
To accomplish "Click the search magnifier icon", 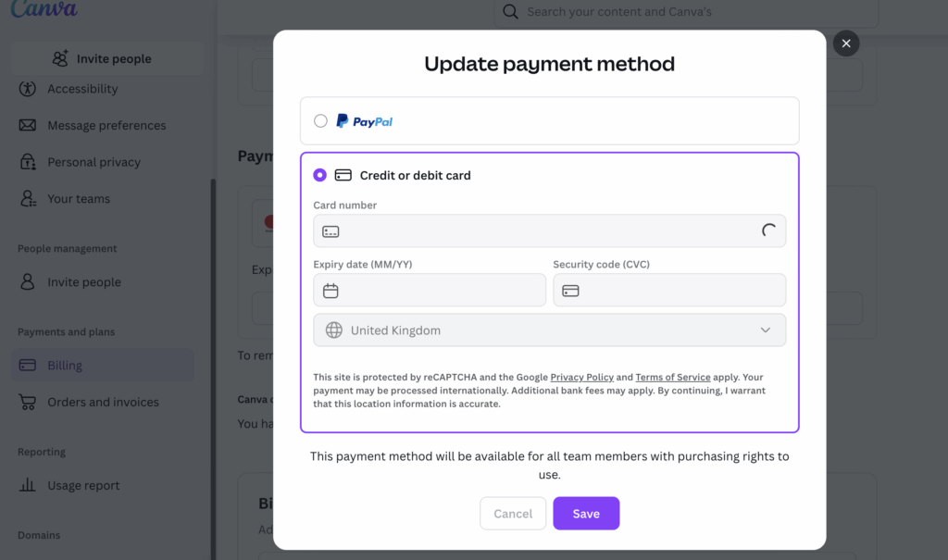I will [x=510, y=12].
